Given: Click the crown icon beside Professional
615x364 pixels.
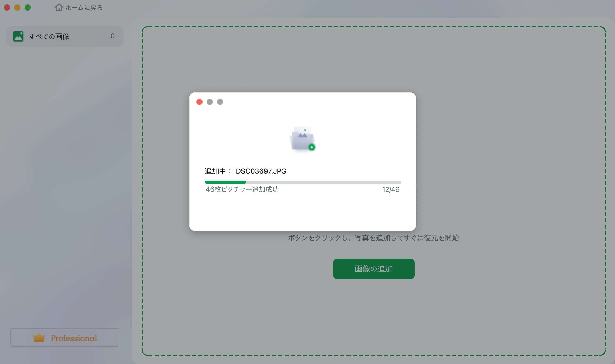Looking at the screenshot, I should [x=39, y=337].
